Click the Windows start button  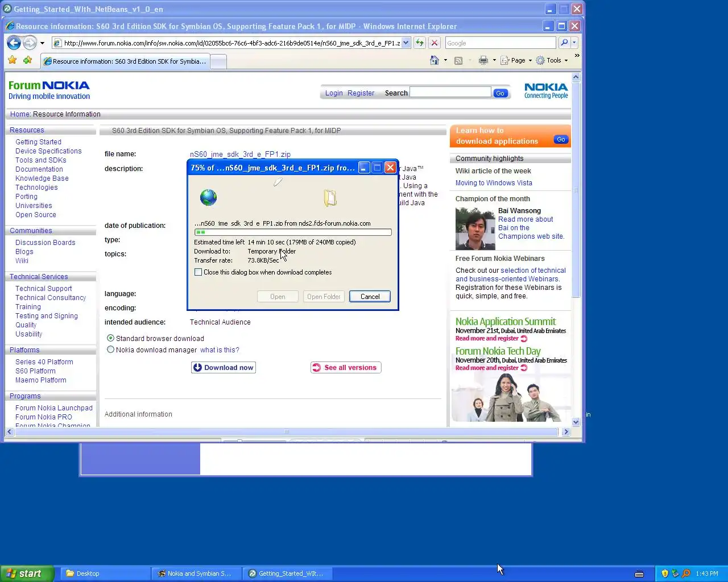(x=27, y=573)
